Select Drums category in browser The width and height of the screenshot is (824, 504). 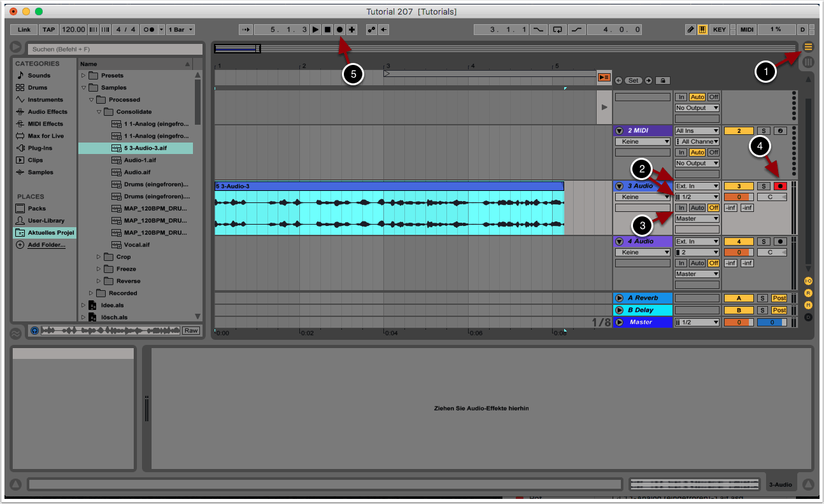tap(38, 88)
